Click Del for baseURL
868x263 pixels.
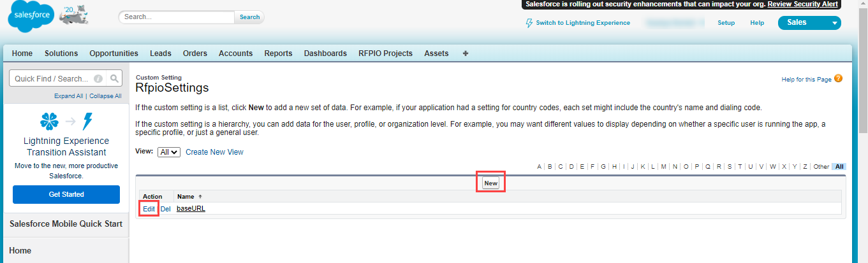[165, 209]
